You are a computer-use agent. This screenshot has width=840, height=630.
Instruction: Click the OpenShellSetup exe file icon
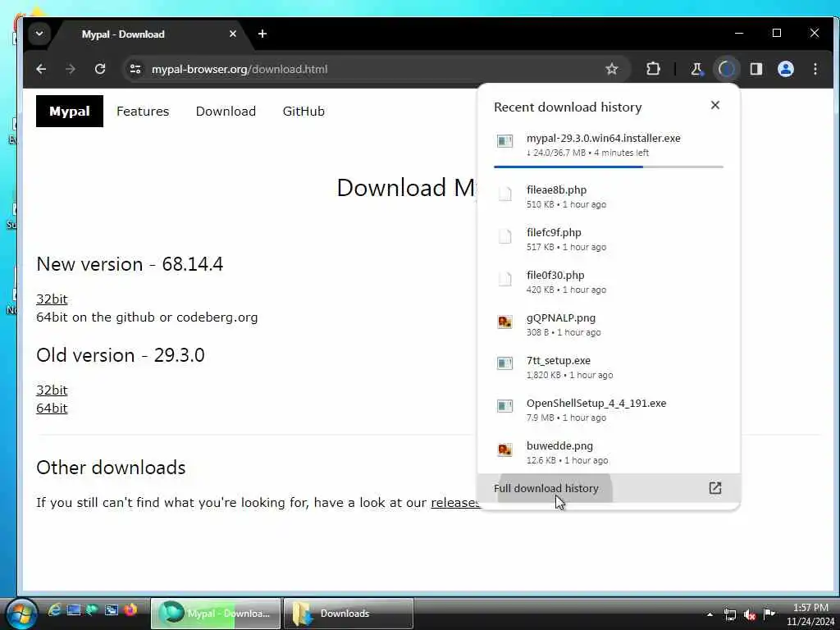[x=504, y=406]
